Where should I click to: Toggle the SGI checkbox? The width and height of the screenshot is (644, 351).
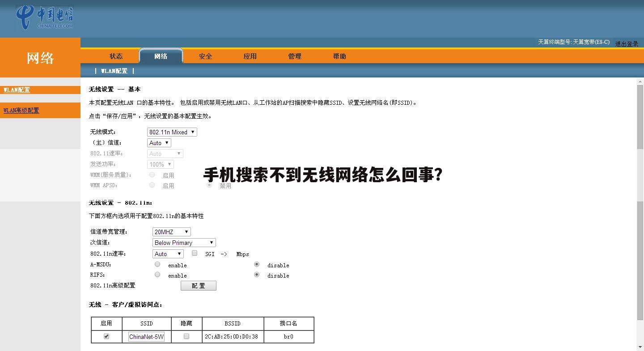click(x=195, y=253)
